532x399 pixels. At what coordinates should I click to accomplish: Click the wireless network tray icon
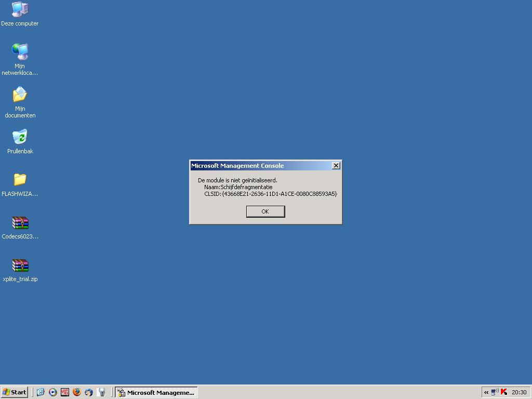point(495,392)
